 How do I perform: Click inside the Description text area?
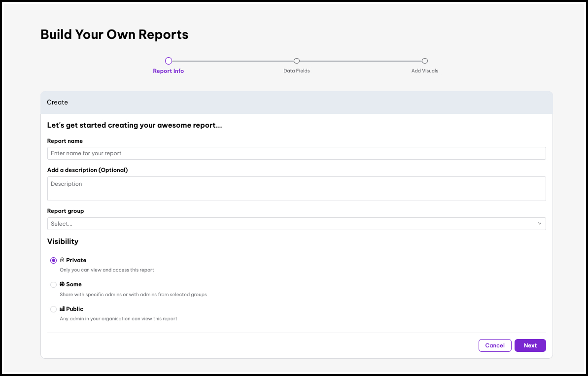click(x=296, y=189)
